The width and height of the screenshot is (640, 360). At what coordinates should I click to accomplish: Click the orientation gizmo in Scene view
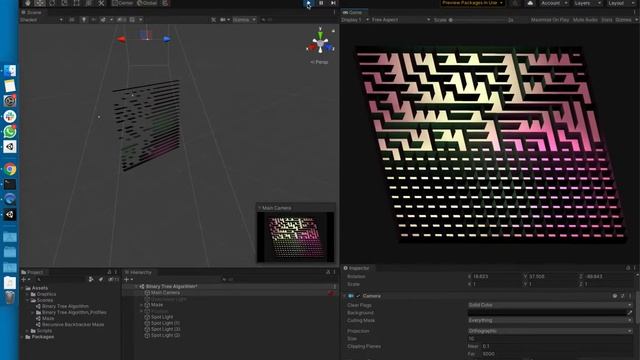pyautogui.click(x=321, y=42)
